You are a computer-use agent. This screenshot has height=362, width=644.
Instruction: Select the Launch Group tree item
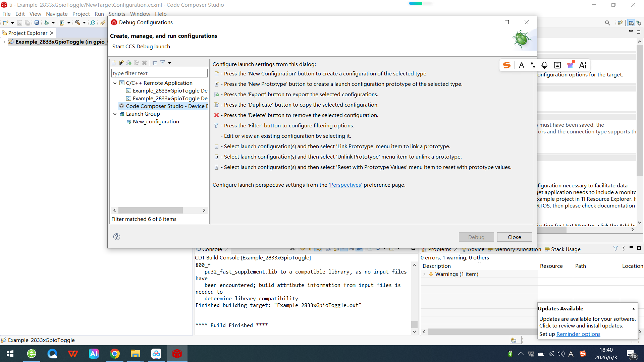pyautogui.click(x=140, y=114)
